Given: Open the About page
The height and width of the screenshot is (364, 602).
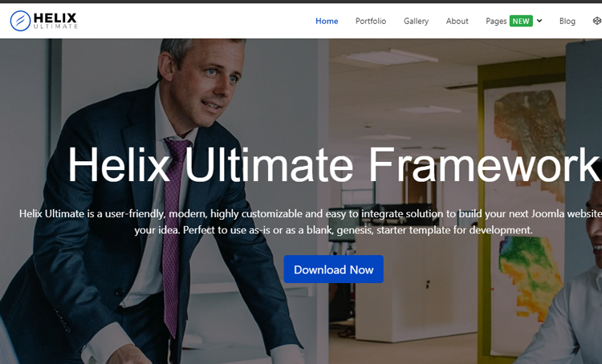Looking at the screenshot, I should coord(457,21).
